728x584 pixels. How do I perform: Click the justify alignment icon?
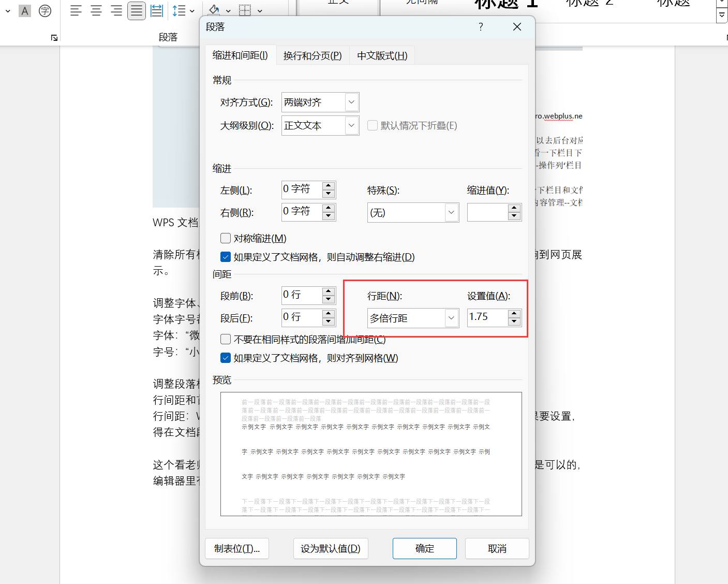[x=137, y=11]
